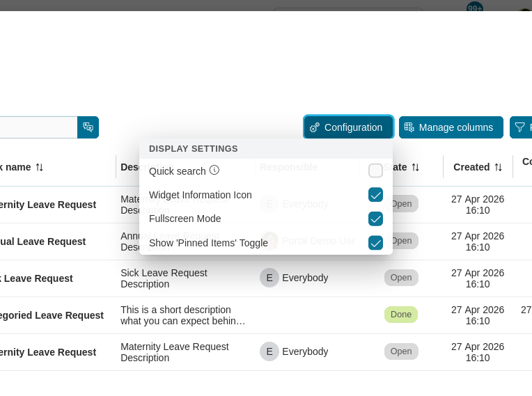This screenshot has height=396, width=532.
Task: Click Created date in Categoried Leave row
Action: point(478,315)
